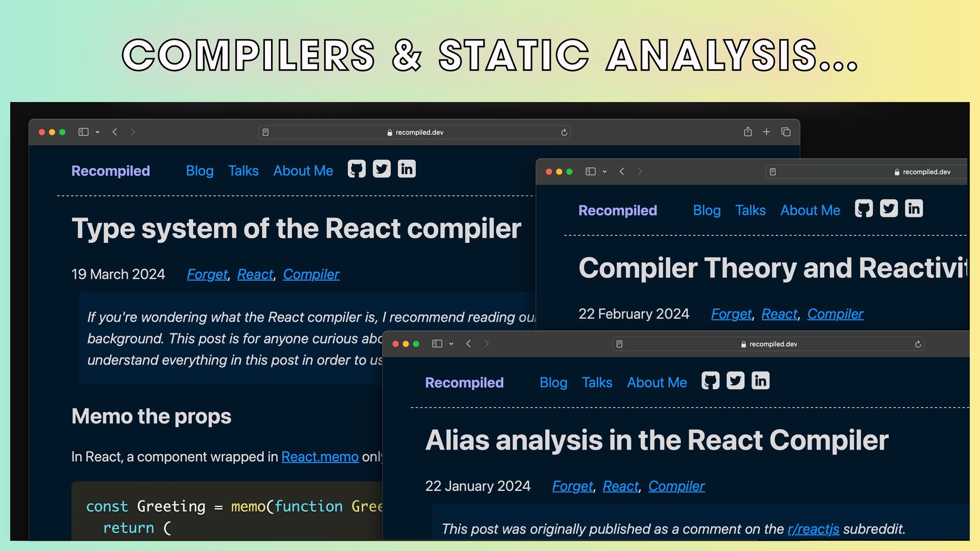This screenshot has height=551, width=980.
Task: Show tab overview in back Safari window
Action: 786,132
